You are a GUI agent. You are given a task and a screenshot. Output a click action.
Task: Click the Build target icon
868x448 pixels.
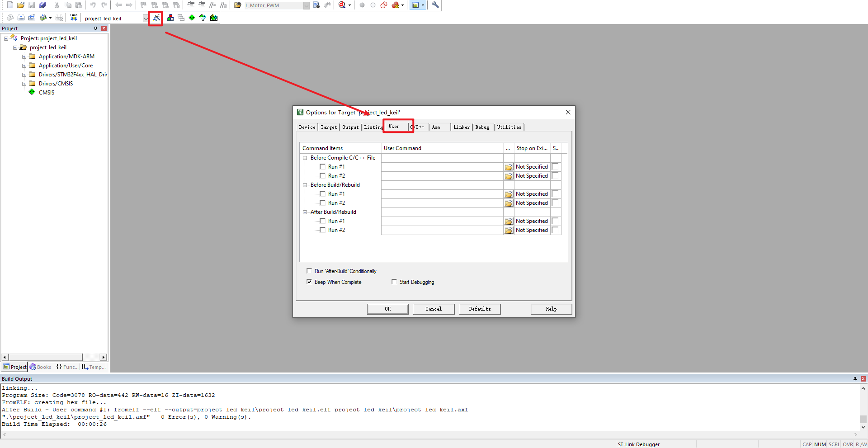click(21, 18)
